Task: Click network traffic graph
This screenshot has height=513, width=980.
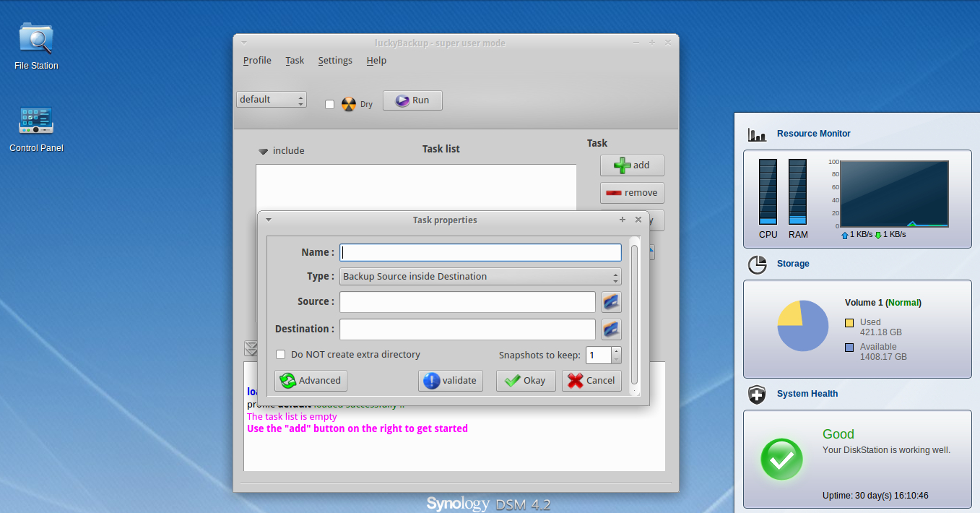Action: pos(894,194)
